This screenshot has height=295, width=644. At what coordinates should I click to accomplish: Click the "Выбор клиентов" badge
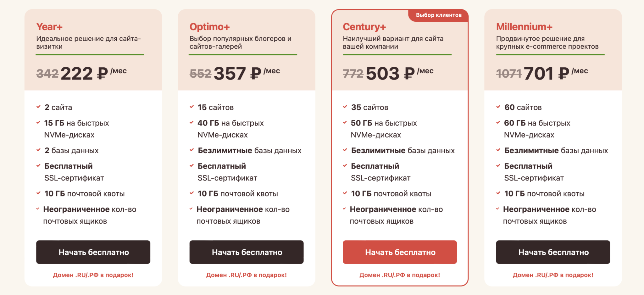point(438,15)
